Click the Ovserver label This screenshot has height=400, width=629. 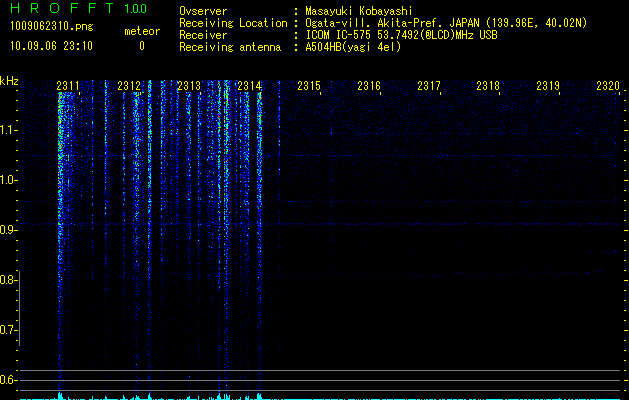[203, 11]
